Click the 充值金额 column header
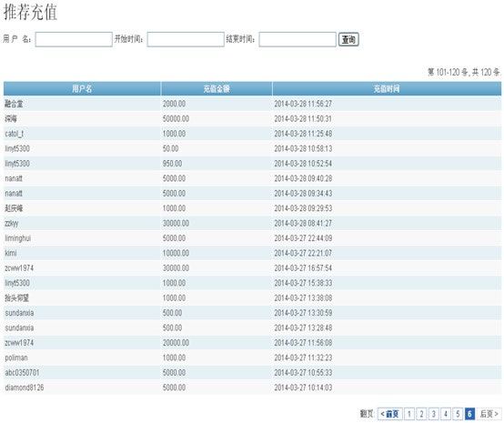Screen dimensions: 504x423 [x=217, y=89]
